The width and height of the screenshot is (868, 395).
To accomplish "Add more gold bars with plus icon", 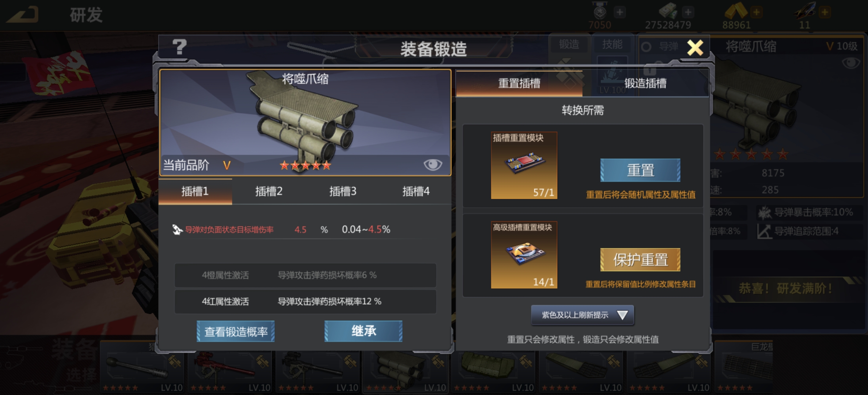I will tap(756, 12).
